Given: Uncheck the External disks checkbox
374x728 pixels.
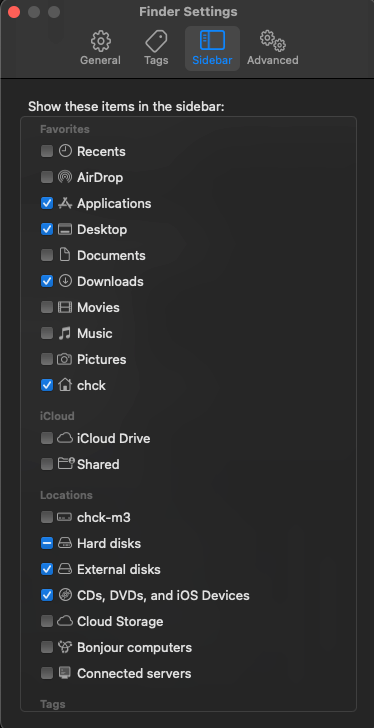Looking at the screenshot, I should point(47,569).
